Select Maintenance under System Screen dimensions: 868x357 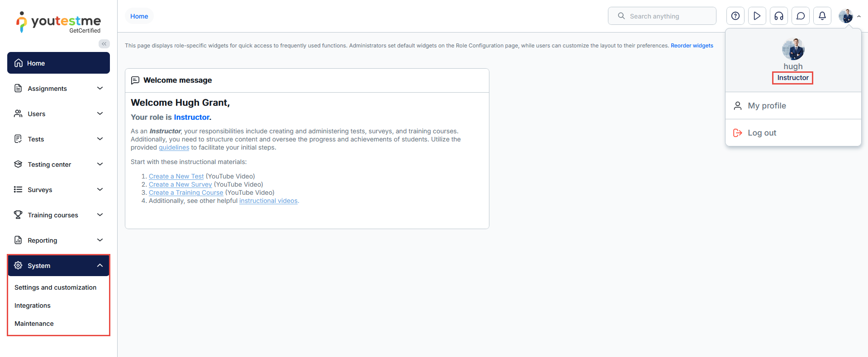tap(34, 324)
